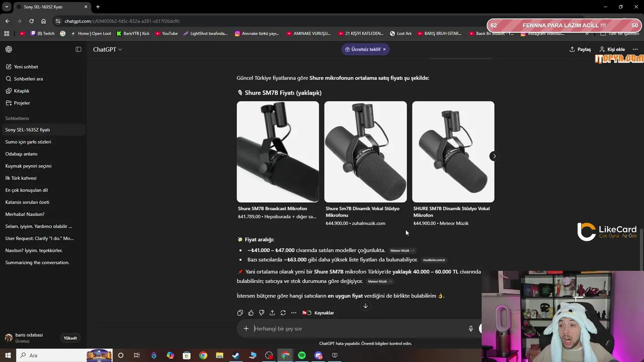Open Spotify from the taskbar
The image size is (644, 362).
(x=302, y=355)
